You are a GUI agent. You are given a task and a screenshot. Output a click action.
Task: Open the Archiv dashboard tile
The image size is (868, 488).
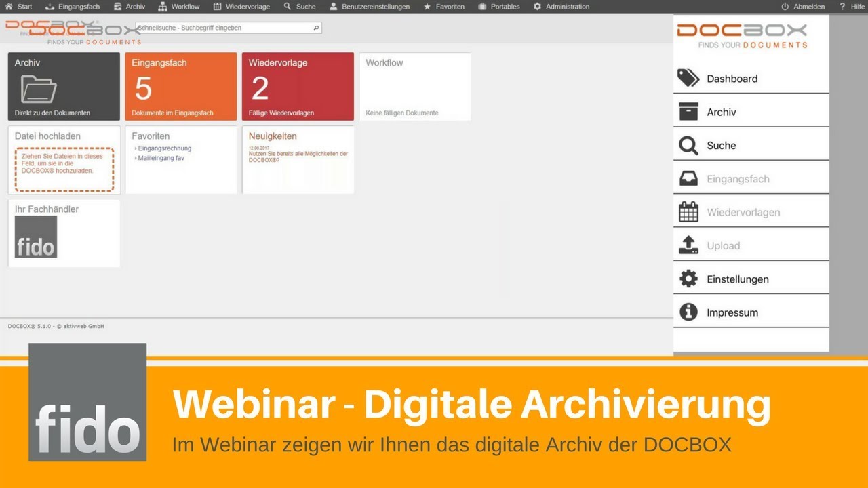click(x=64, y=87)
